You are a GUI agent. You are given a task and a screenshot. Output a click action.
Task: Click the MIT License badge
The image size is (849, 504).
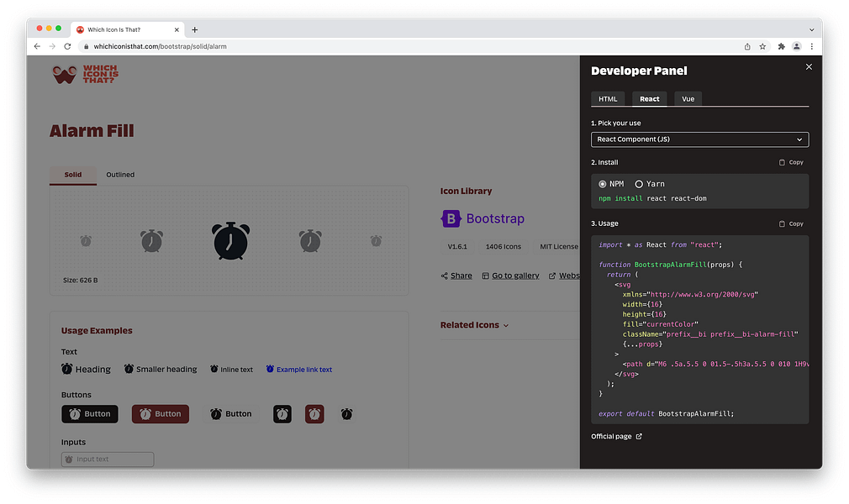pos(556,246)
